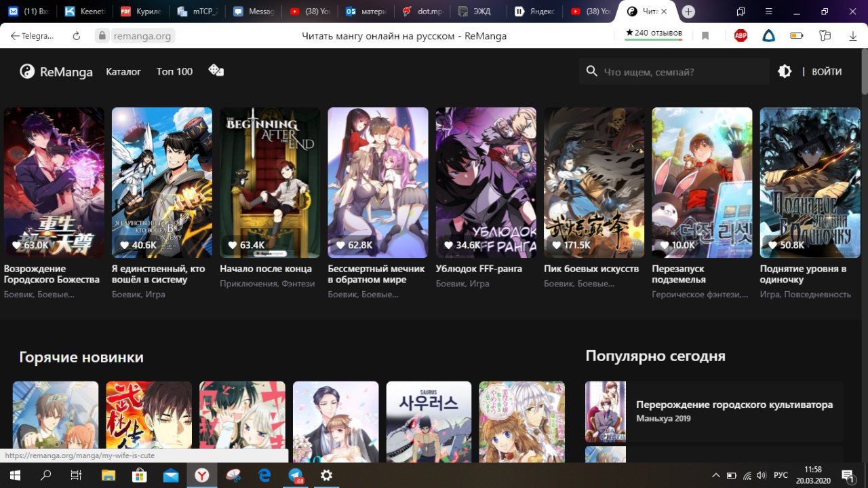Open Task View on the taskbar

click(76, 475)
